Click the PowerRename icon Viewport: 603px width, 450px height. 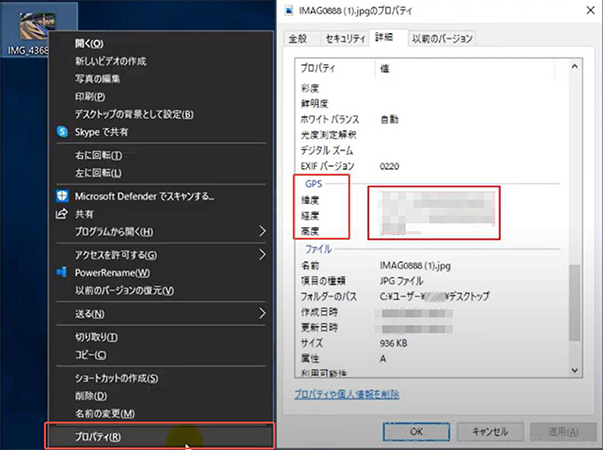62,272
